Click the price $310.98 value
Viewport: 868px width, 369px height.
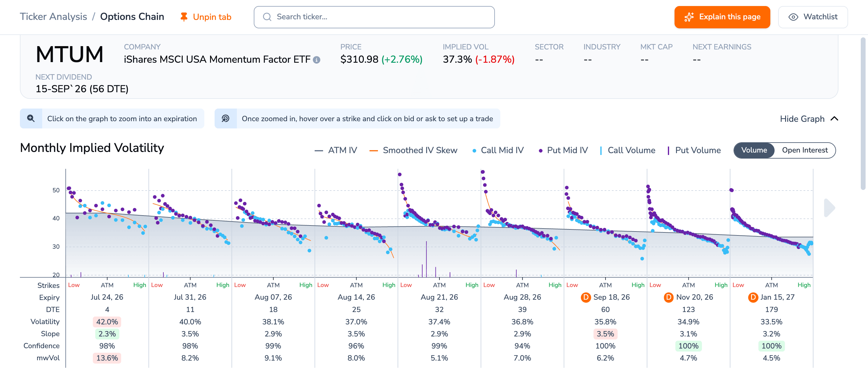click(x=359, y=60)
